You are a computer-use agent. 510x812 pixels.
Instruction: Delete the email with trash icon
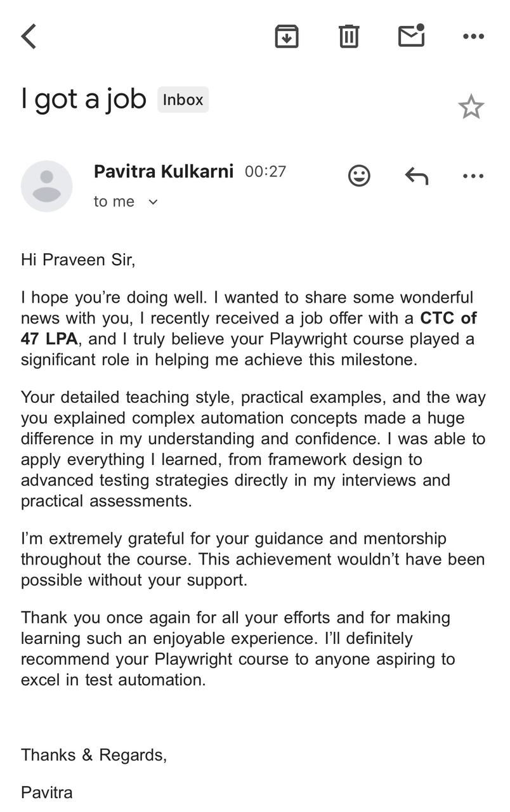[348, 36]
